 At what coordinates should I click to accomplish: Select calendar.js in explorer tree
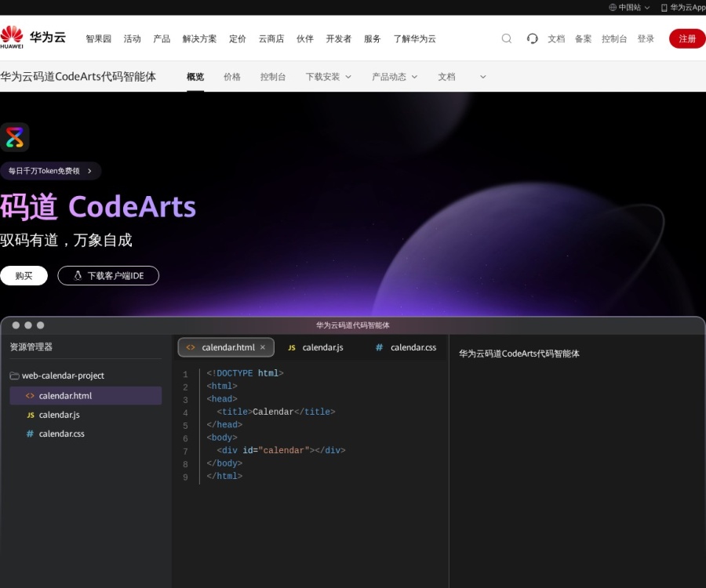point(86,415)
